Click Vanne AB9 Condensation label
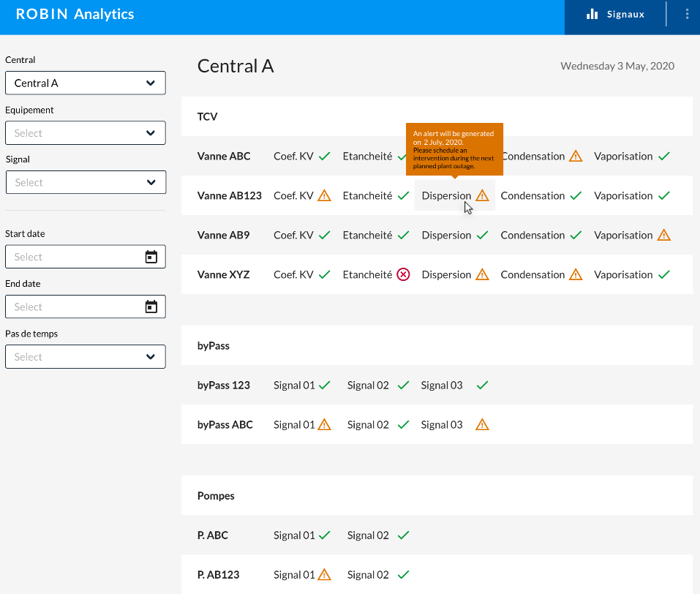This screenshot has height=594, width=700. 533,236
